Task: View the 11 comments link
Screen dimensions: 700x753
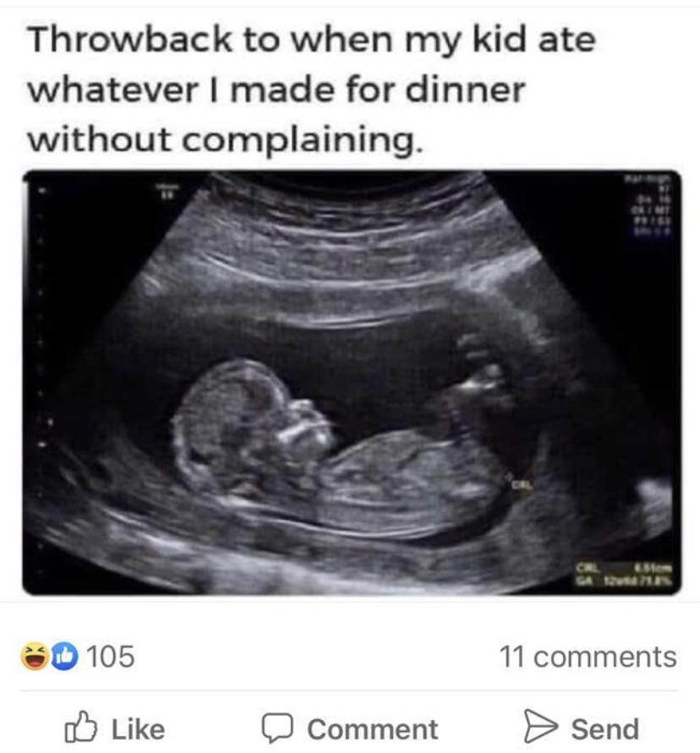Action: [588, 657]
